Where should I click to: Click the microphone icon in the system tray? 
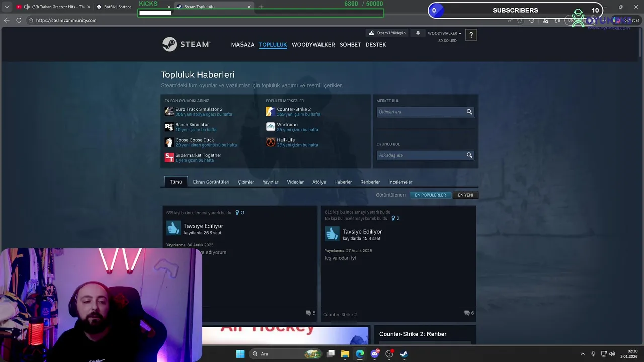click(593, 354)
